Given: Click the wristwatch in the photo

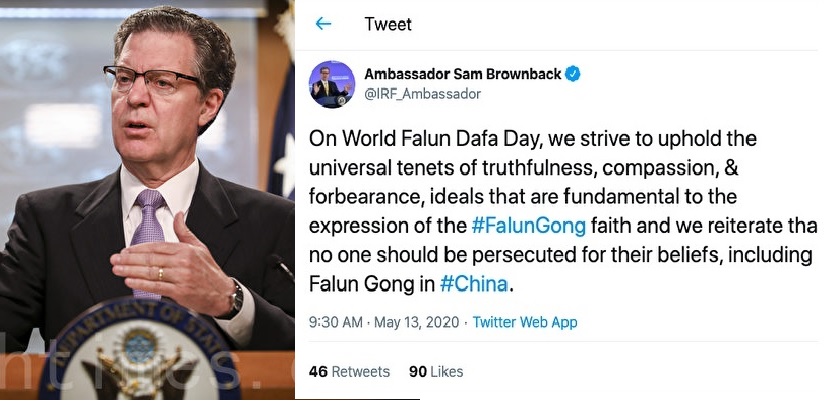Looking at the screenshot, I should [x=236, y=296].
